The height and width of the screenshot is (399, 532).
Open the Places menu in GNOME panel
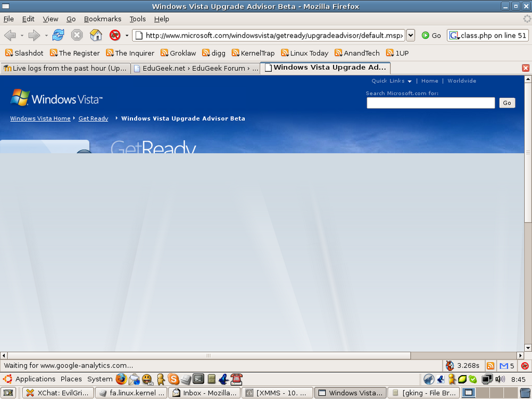click(x=71, y=379)
